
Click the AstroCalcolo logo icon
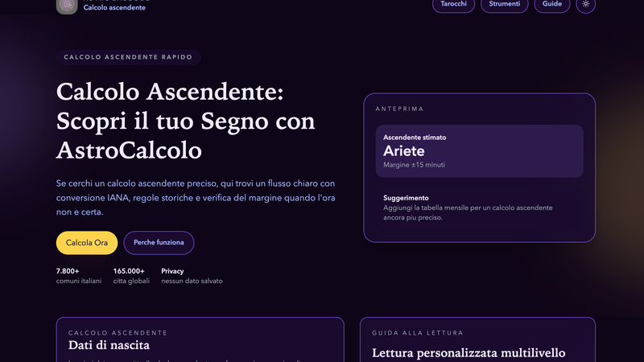point(67,6)
